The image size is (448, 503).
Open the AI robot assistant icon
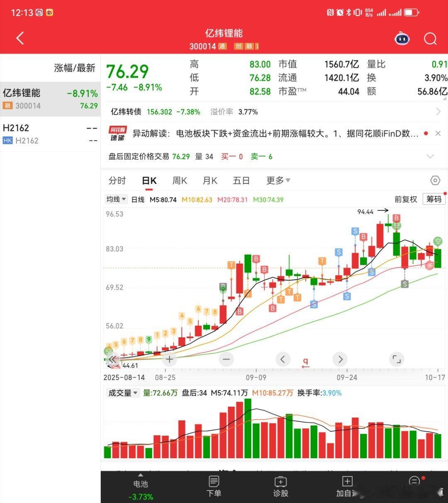pyautogui.click(x=402, y=39)
